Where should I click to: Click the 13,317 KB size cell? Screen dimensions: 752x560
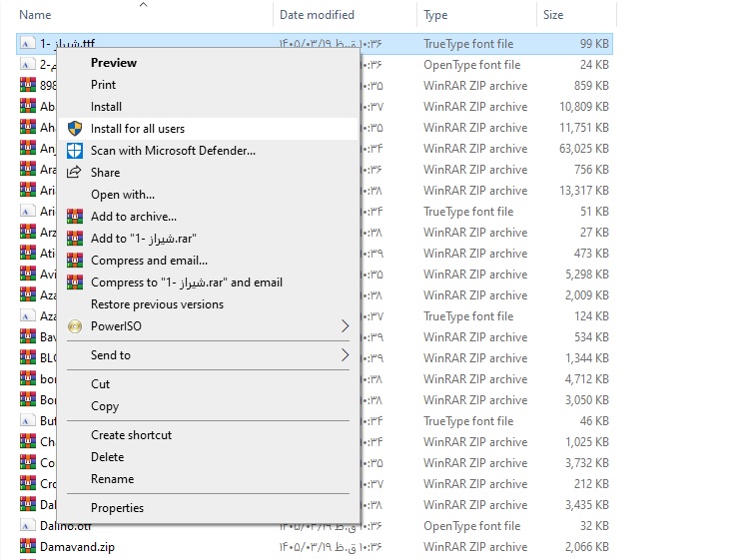[x=583, y=191]
